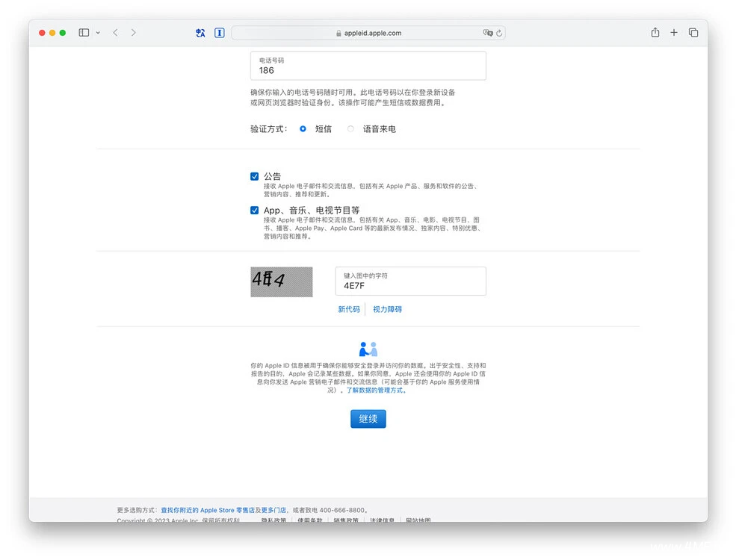Click the 视力障碍 link

[x=387, y=309]
